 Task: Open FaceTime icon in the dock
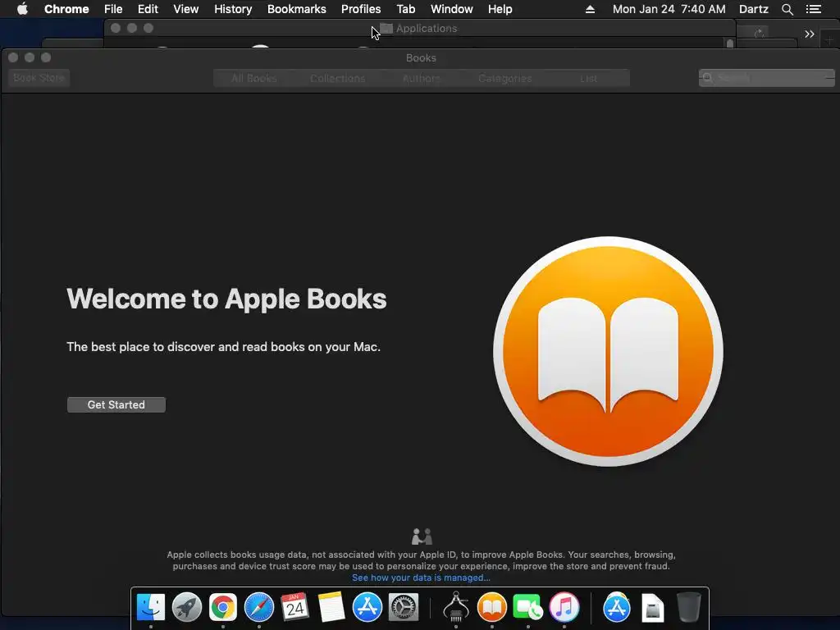[x=527, y=607]
